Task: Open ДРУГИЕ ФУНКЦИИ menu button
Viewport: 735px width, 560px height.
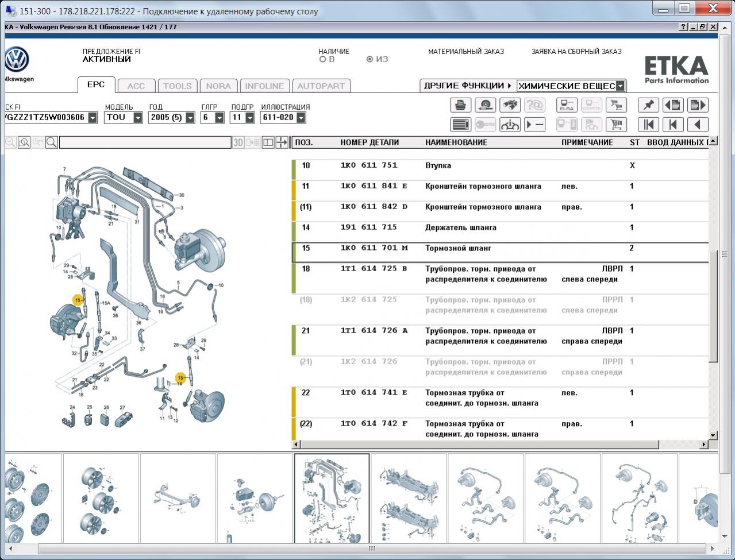Action: (467, 86)
